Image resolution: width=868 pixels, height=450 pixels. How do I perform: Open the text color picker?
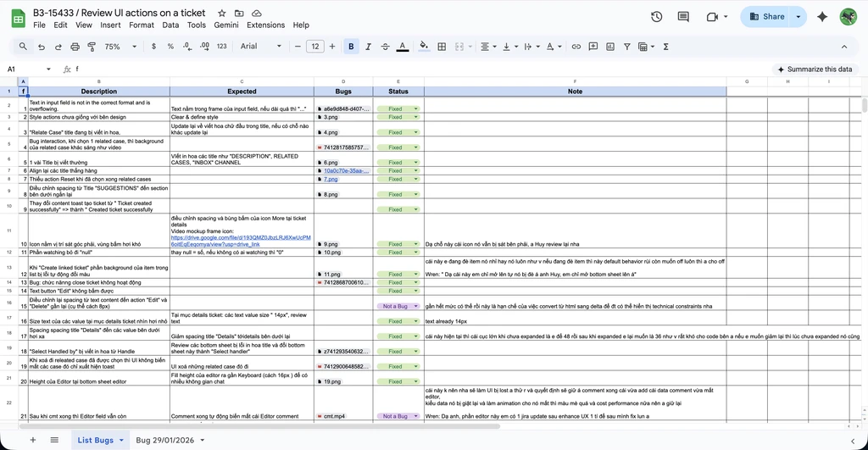coord(403,47)
